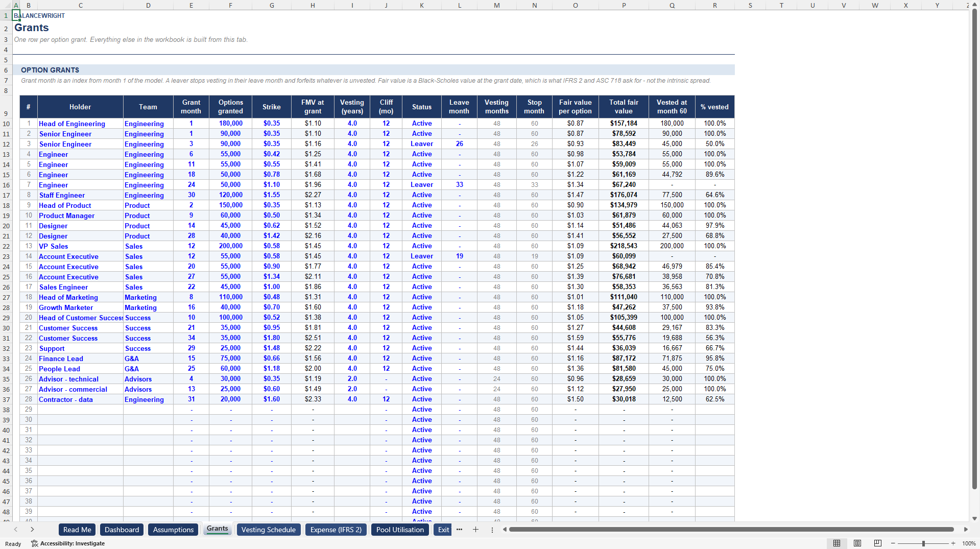The height and width of the screenshot is (549, 980).
Task: Select the Contractor - data cell
Action: point(80,399)
